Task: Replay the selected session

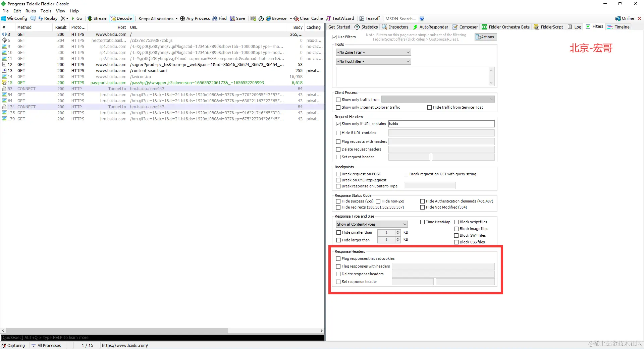Action: tap(48, 18)
